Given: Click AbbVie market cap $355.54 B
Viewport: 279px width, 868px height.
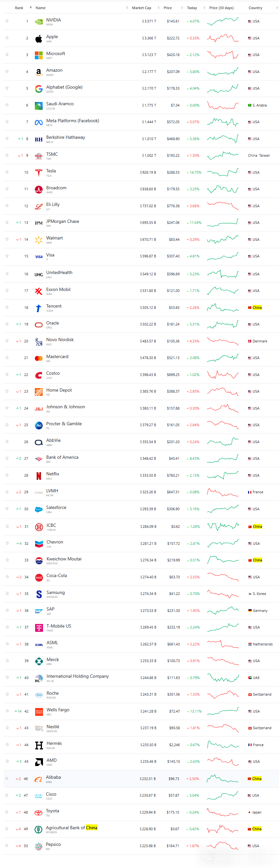Looking at the screenshot, I should (148, 442).
